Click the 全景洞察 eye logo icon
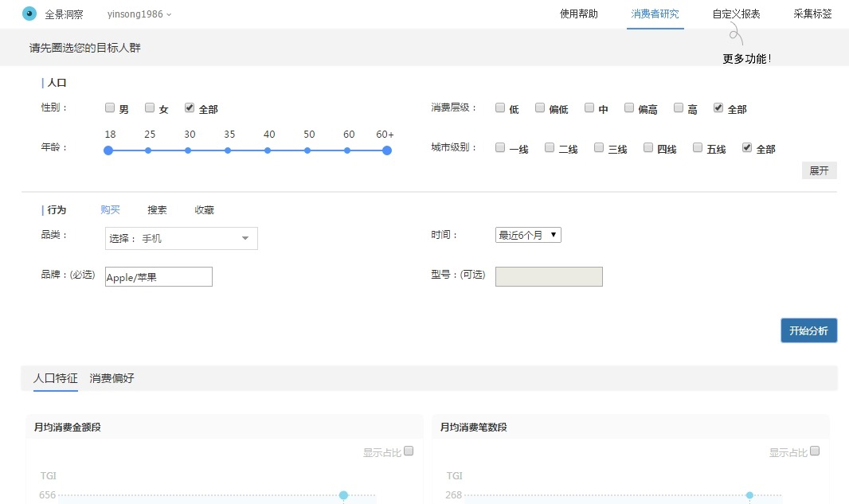This screenshot has width=849, height=504. (29, 14)
